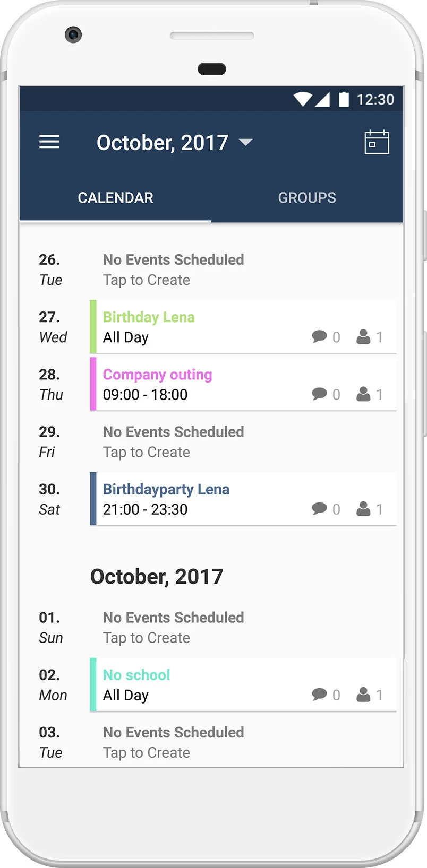Open the hamburger navigation menu
Screen dimensions: 427x868
click(49, 142)
